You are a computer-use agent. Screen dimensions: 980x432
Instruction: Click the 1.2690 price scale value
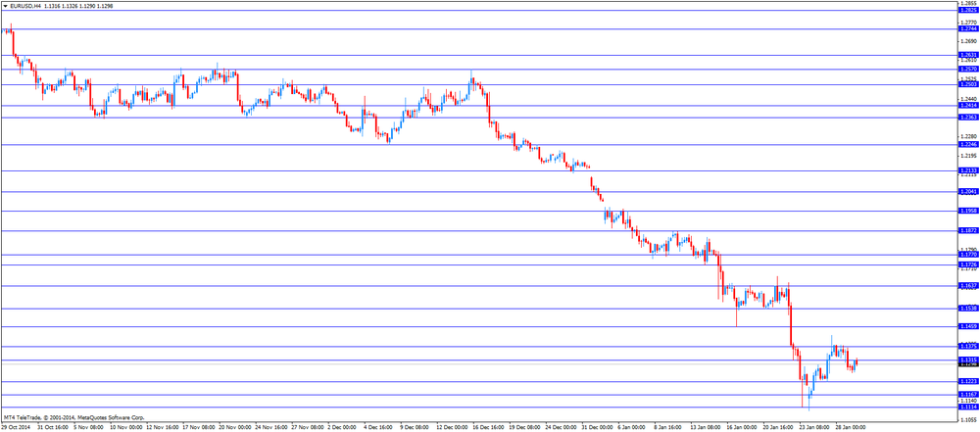coord(967,40)
